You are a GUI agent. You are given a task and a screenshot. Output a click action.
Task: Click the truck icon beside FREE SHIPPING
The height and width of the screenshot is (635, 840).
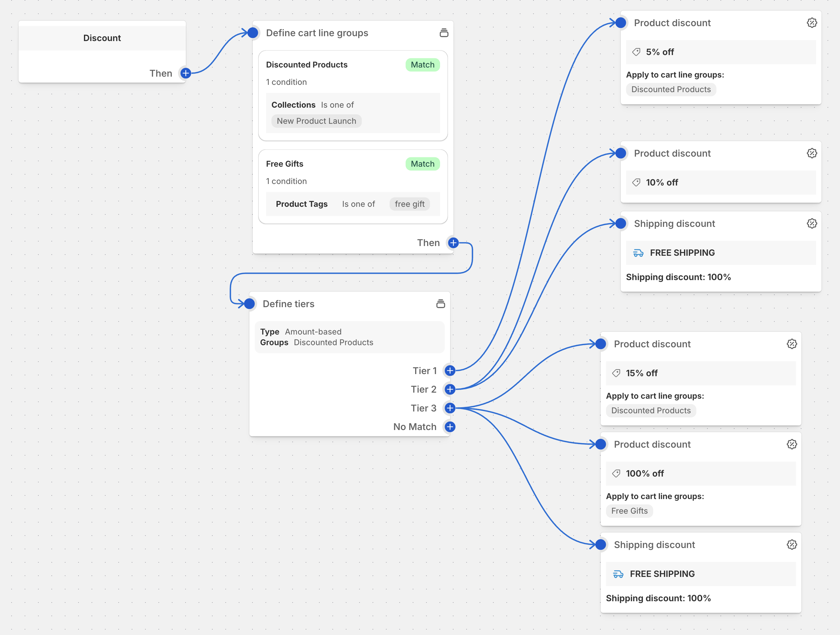(638, 252)
